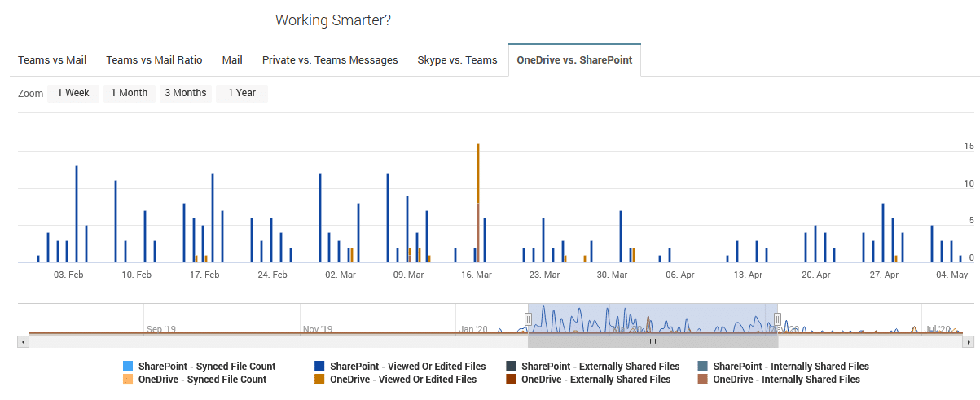This screenshot has width=980, height=400.
Task: Hide SharePoint Viewed Or Edited Files series
Action: click(x=407, y=367)
